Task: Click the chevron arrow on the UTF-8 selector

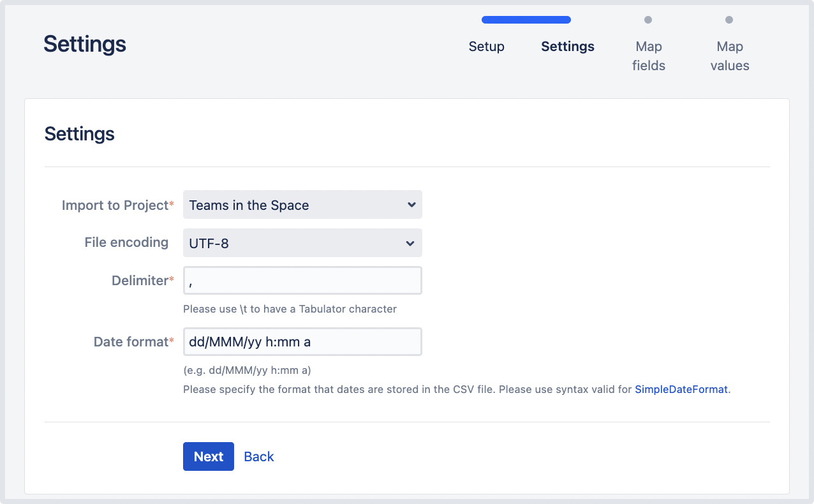Action: tap(411, 243)
